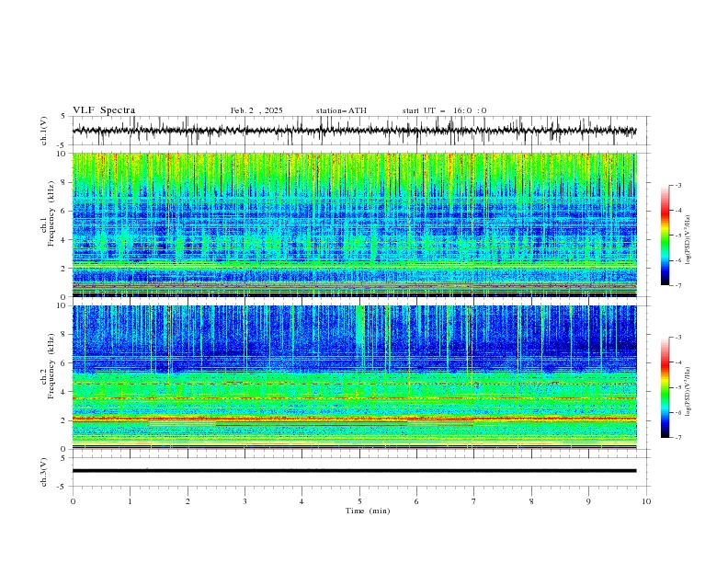Click the upper colorbar 'log(PSD)(V²/Hz)' label
The height and width of the screenshot is (563, 728).
pyautogui.click(x=688, y=240)
